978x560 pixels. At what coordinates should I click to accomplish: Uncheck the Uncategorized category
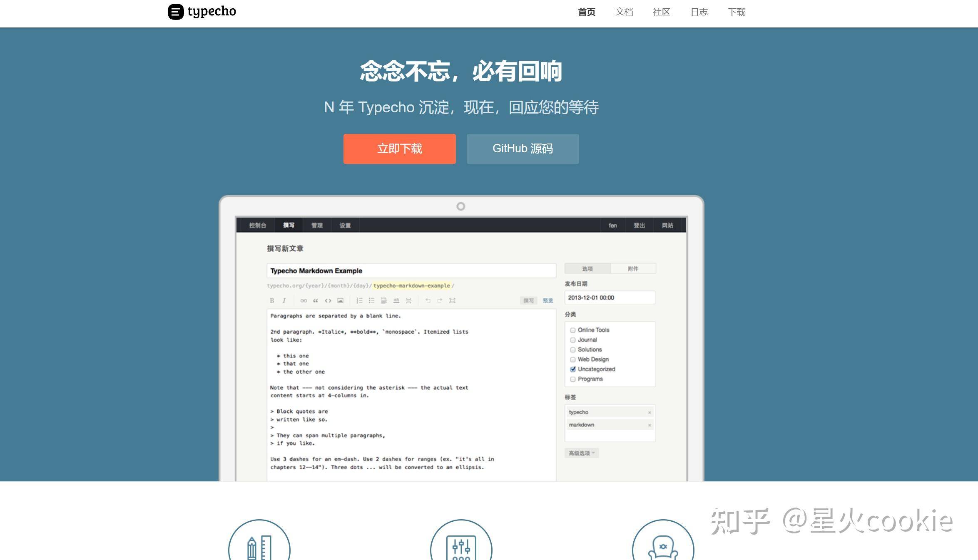click(x=573, y=369)
